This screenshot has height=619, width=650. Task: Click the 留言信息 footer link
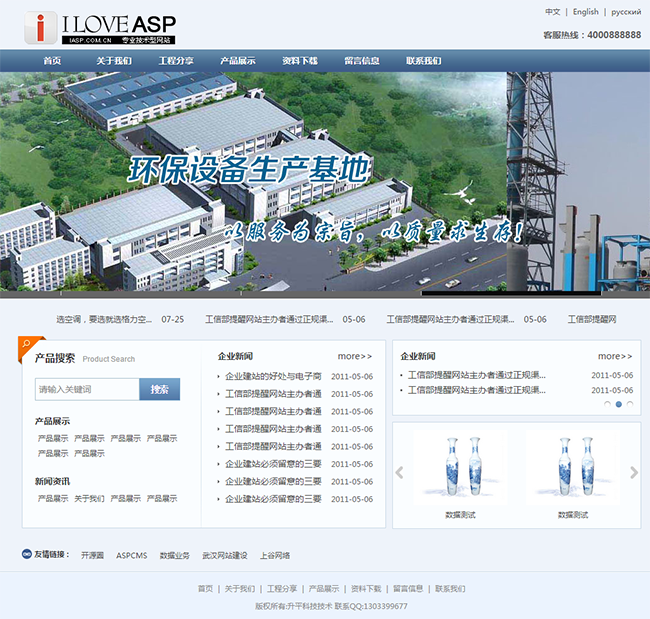click(x=407, y=589)
